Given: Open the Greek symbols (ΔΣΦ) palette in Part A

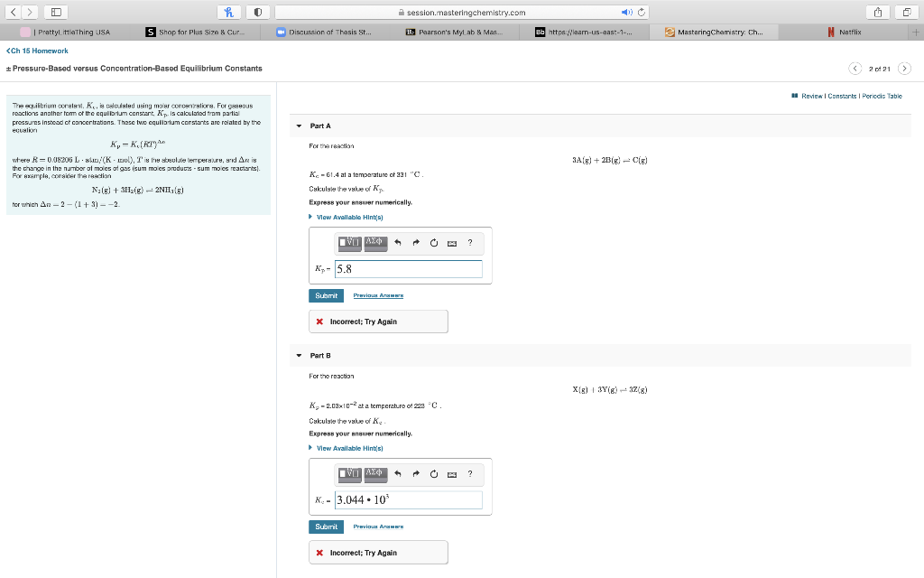Looking at the screenshot, I should [375, 242].
